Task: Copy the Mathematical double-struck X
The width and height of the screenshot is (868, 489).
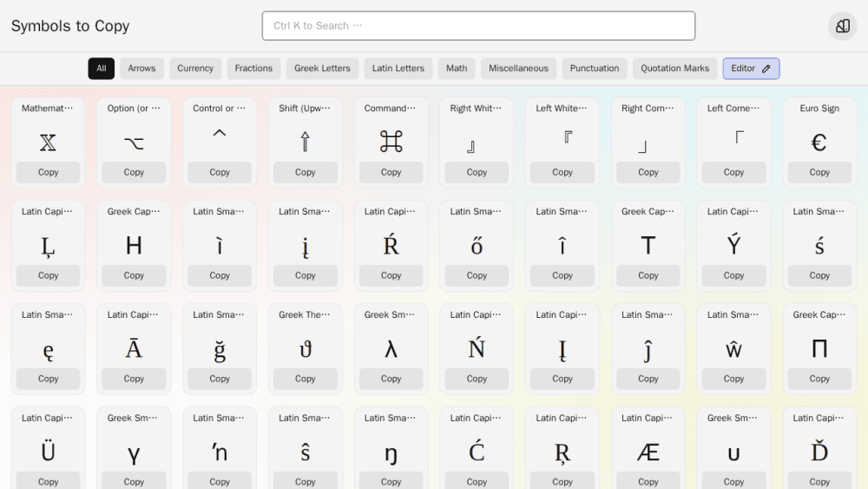Action: (48, 172)
